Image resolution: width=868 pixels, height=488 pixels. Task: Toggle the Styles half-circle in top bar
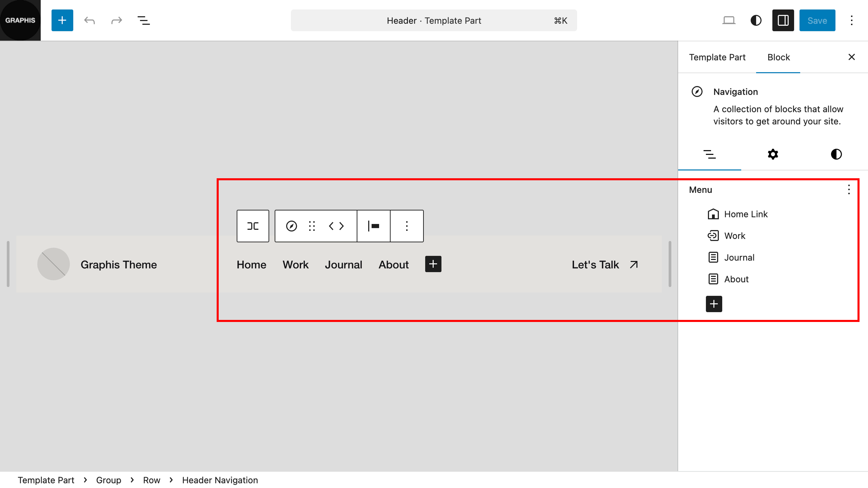(x=756, y=20)
